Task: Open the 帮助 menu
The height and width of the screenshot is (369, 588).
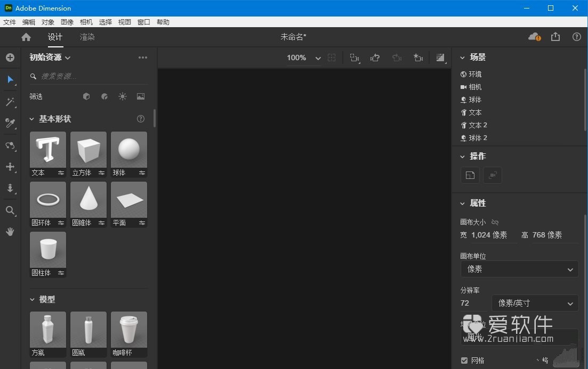Action: pyautogui.click(x=163, y=22)
